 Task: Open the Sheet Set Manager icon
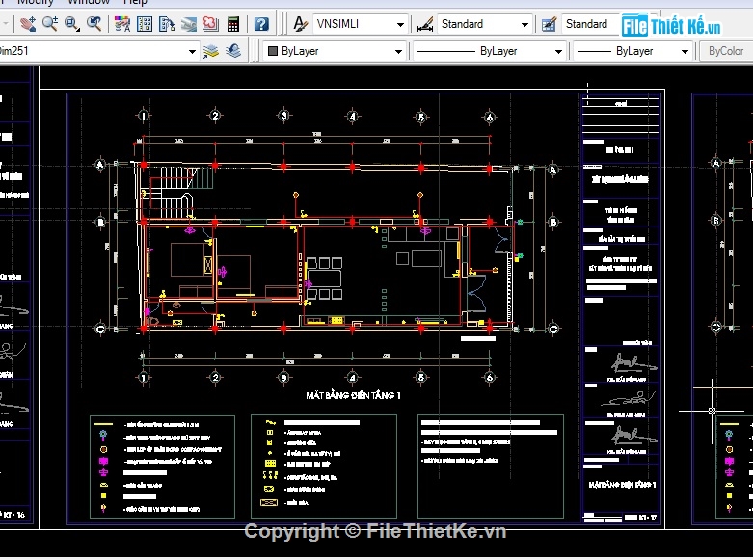click(x=189, y=23)
